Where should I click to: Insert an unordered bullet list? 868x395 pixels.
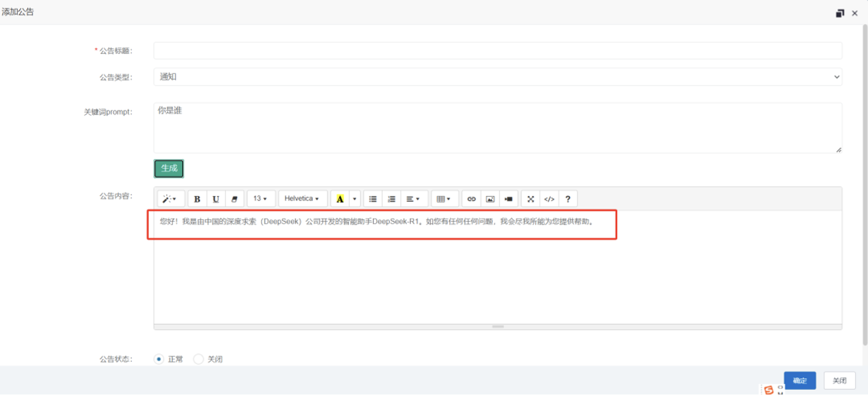click(373, 199)
